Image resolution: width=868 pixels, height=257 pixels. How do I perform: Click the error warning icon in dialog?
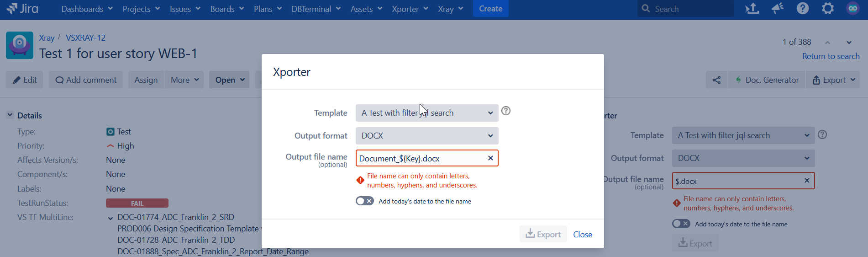pyautogui.click(x=360, y=180)
